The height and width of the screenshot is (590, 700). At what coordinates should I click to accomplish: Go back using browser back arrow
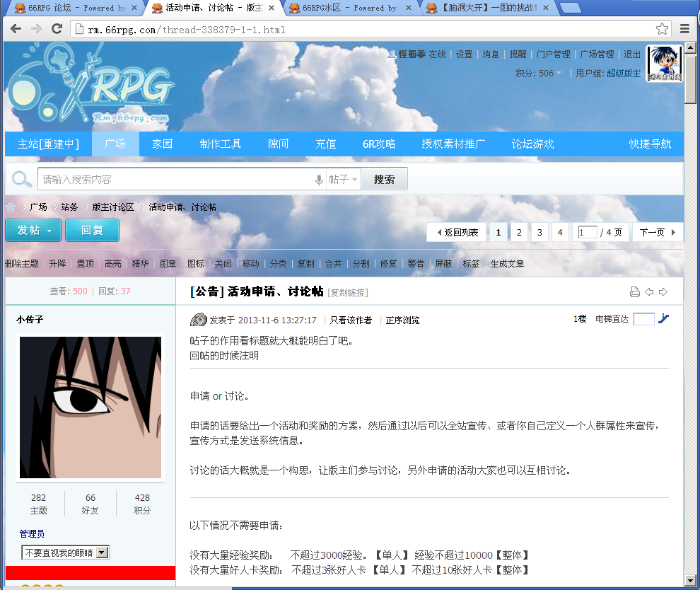(x=16, y=29)
